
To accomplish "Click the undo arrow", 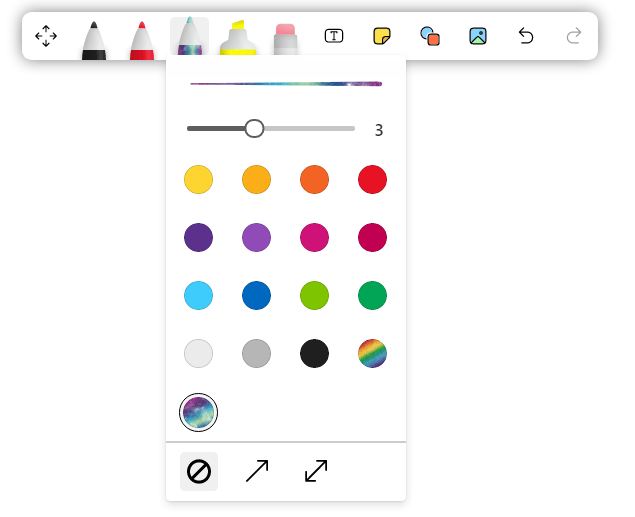I will (526, 36).
